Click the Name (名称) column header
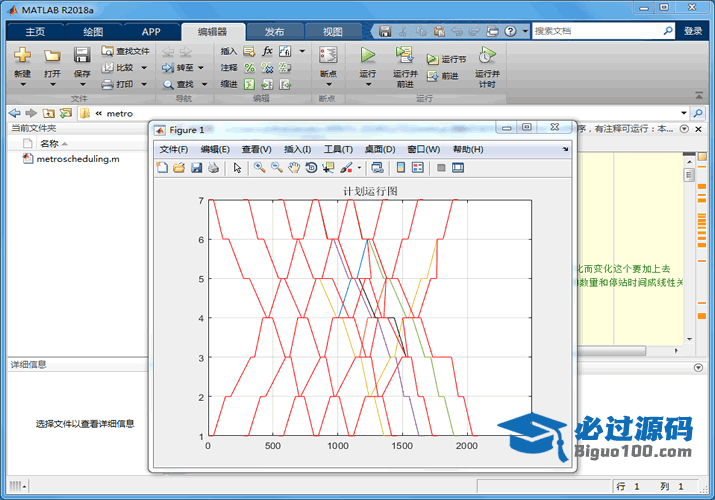 click(49, 144)
